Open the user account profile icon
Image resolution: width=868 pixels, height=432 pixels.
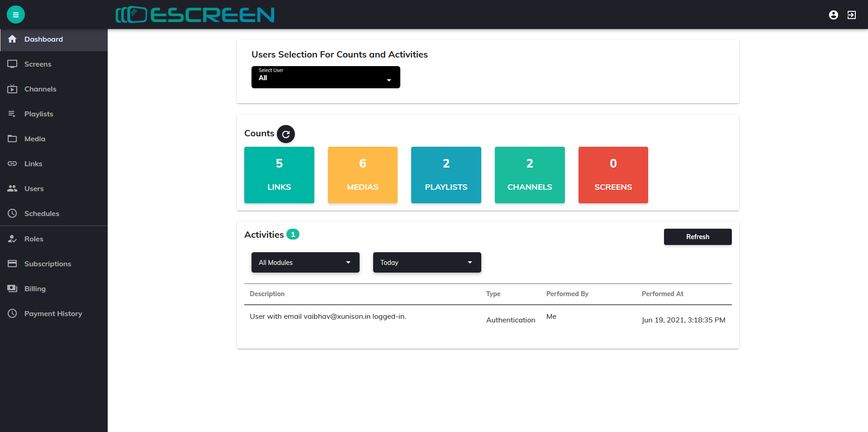point(833,15)
